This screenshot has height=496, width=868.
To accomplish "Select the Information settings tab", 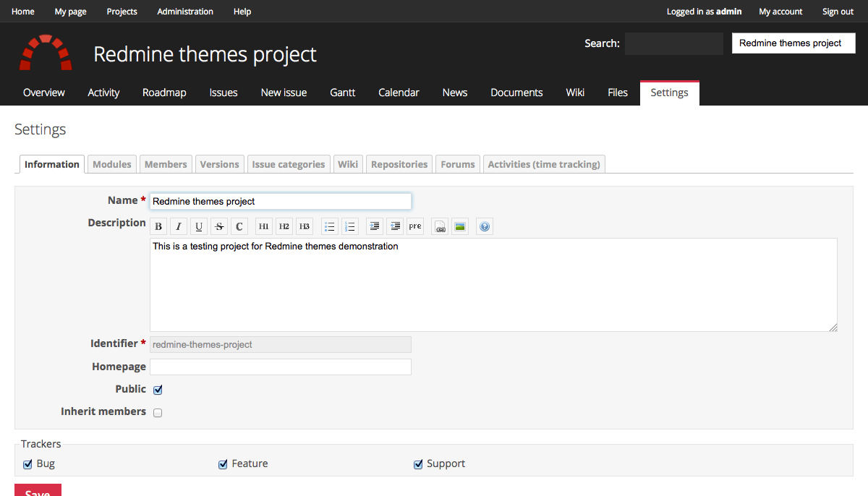I will 52,164.
